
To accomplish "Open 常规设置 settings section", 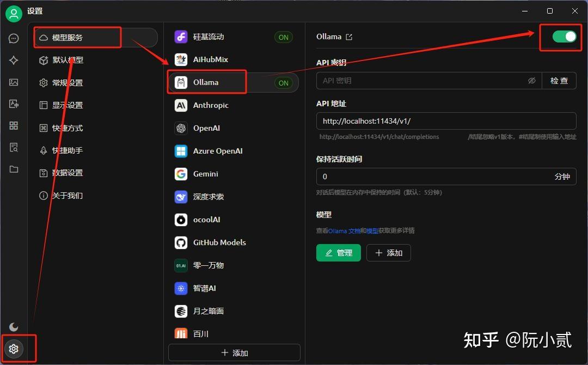I will [96, 82].
